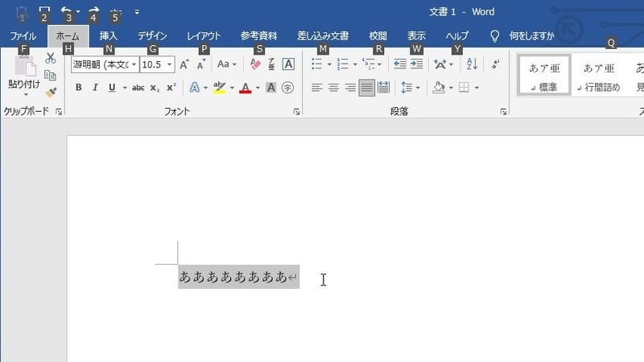Apply superscript formatting
Viewport: 644px width, 362px height.
171,88
